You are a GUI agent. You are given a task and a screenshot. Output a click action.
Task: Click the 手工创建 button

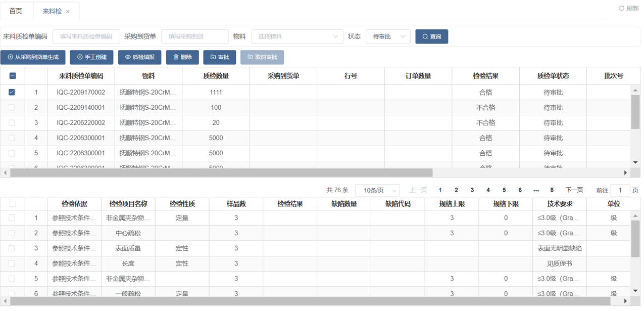pyautogui.click(x=91, y=57)
